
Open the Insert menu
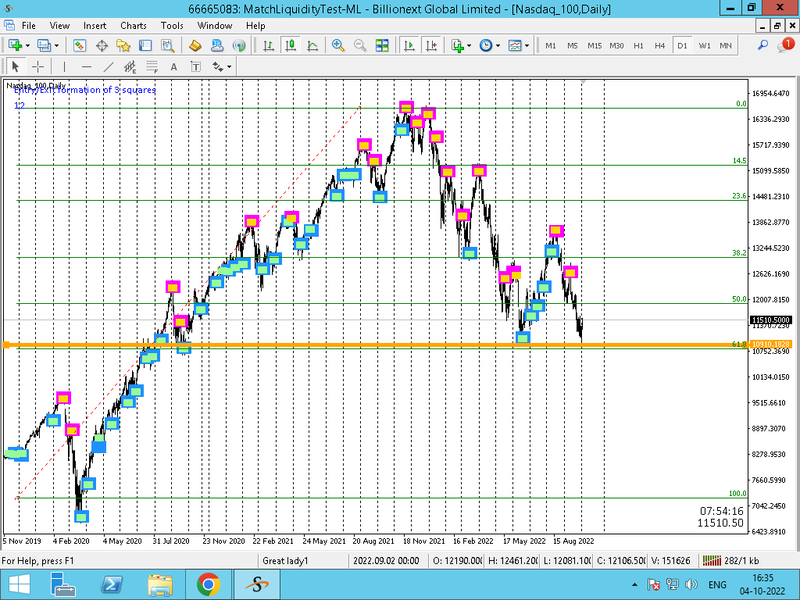click(94, 26)
